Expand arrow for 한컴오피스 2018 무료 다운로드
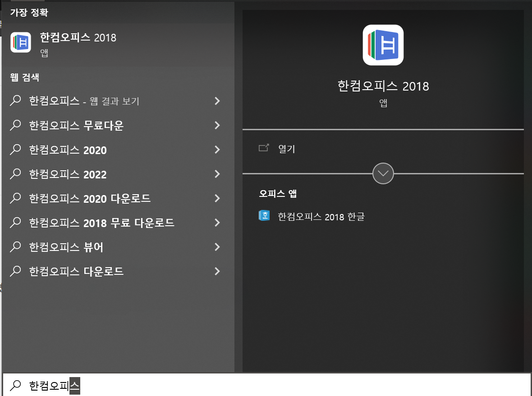Viewport: 532px width, 396px height. point(217,223)
